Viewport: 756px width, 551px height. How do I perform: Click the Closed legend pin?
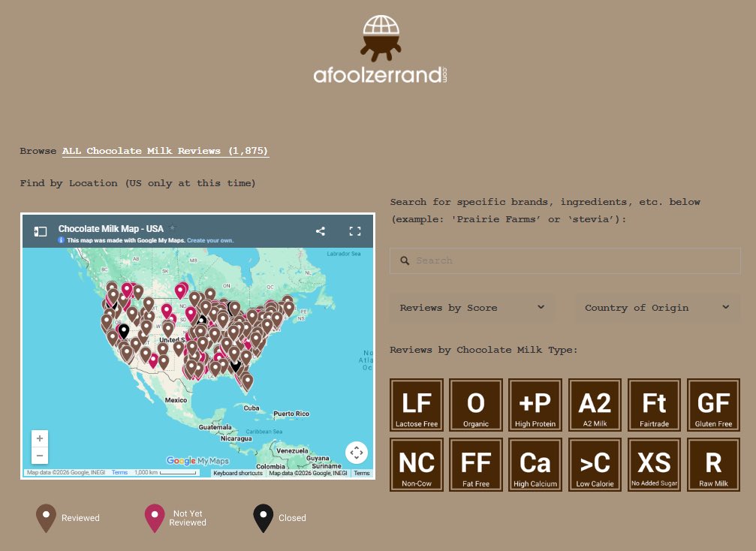[x=264, y=518]
